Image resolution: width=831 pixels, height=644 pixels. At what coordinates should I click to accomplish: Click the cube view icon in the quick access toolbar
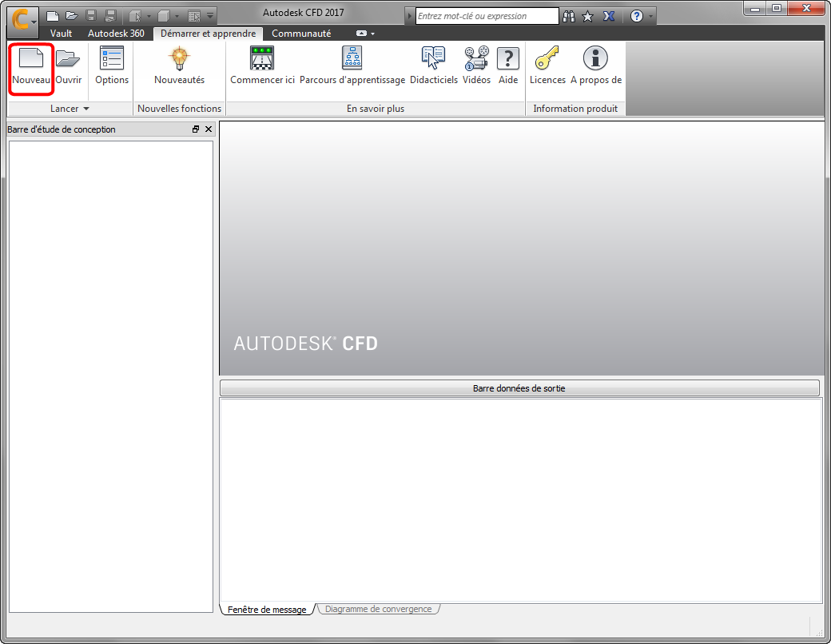click(164, 16)
